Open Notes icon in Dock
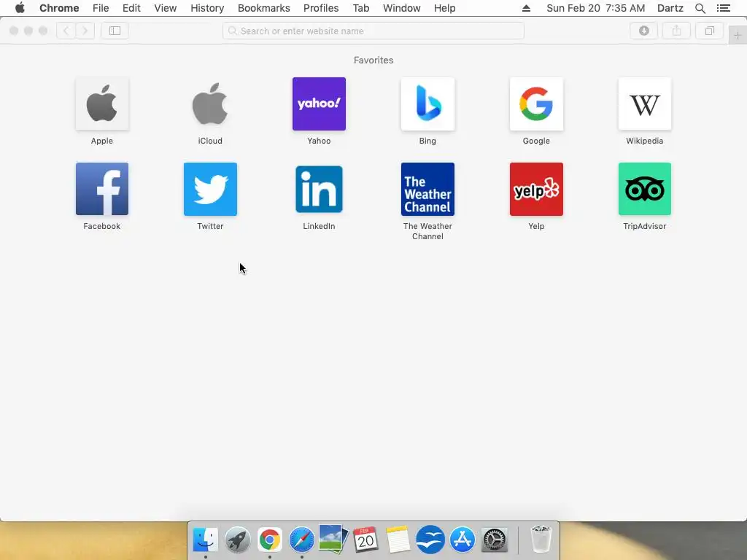Image resolution: width=747 pixels, height=560 pixels. coord(398,540)
